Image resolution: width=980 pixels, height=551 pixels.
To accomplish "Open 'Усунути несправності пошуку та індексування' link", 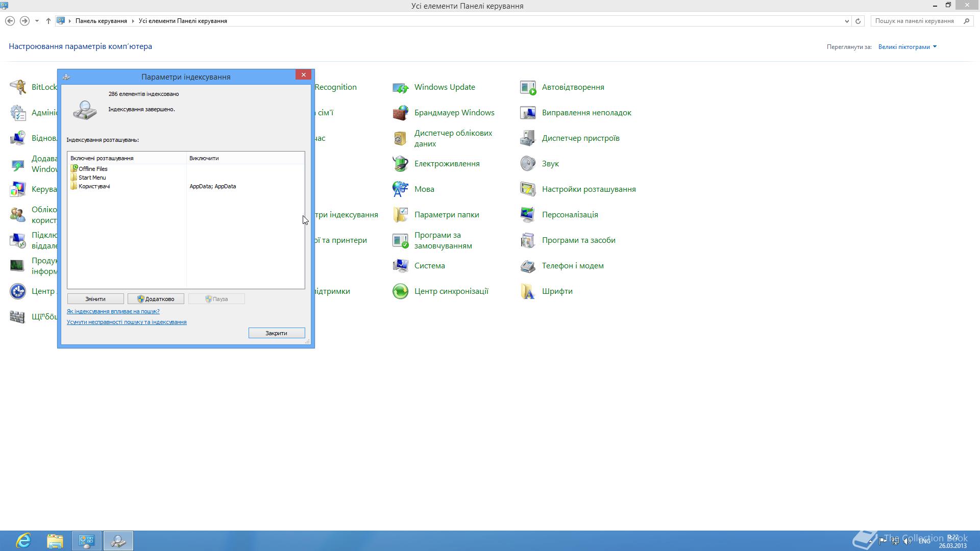I will click(x=127, y=322).
